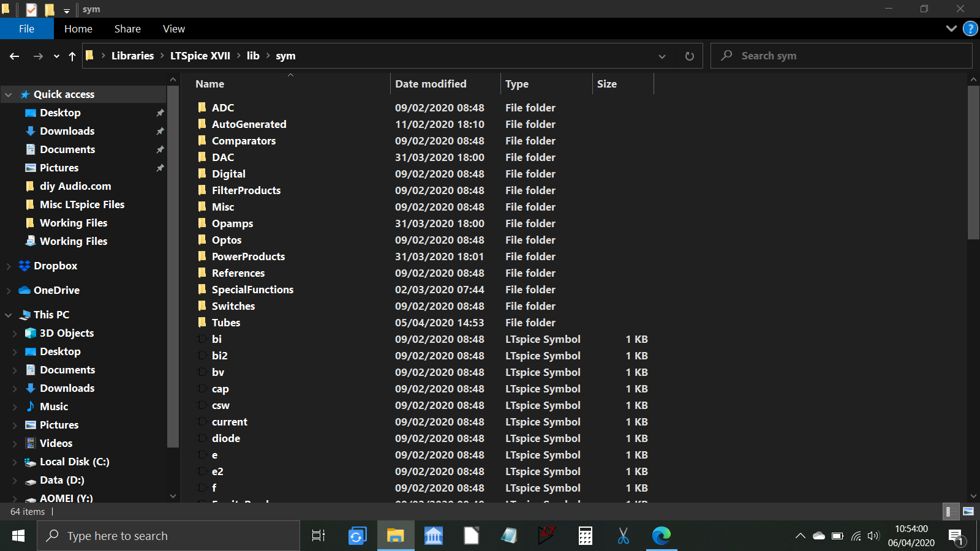Click the file list vertical scrollbar
The image size is (980, 551).
point(973,163)
